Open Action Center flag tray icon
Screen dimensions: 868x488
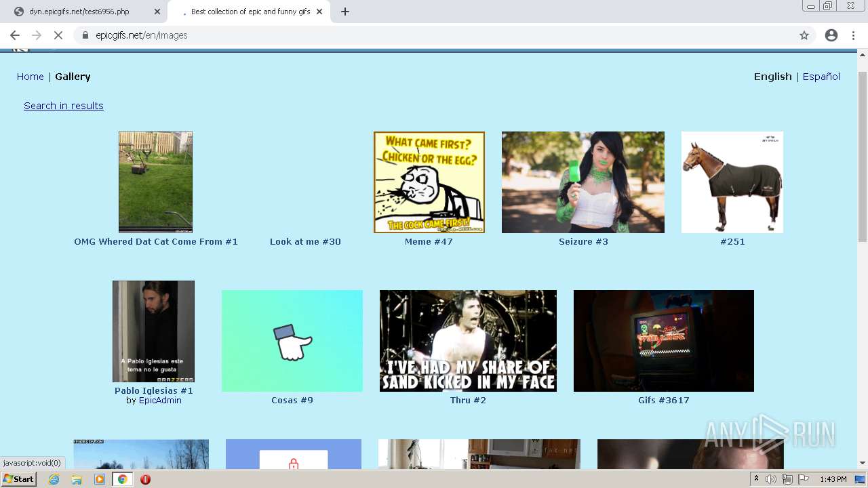804,479
